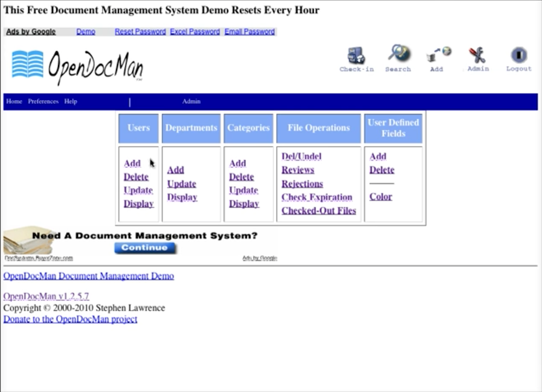
Task: Click Donate to the OpenDocMan project
Action: [70, 319]
